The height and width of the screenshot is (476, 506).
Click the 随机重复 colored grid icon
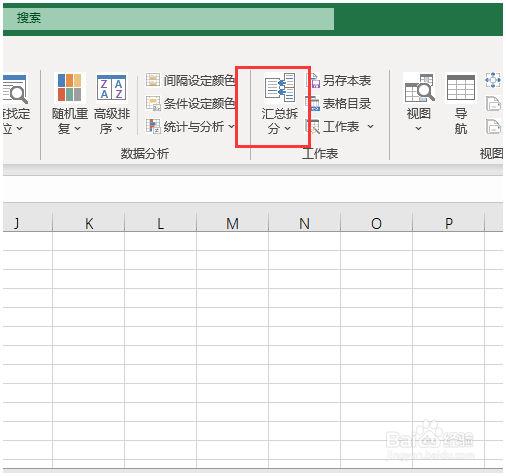(x=69, y=87)
